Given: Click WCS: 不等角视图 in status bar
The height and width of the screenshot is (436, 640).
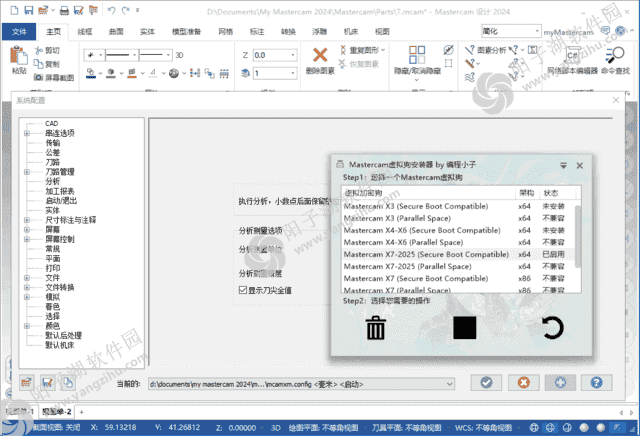Looking at the screenshot, I should tap(483, 428).
